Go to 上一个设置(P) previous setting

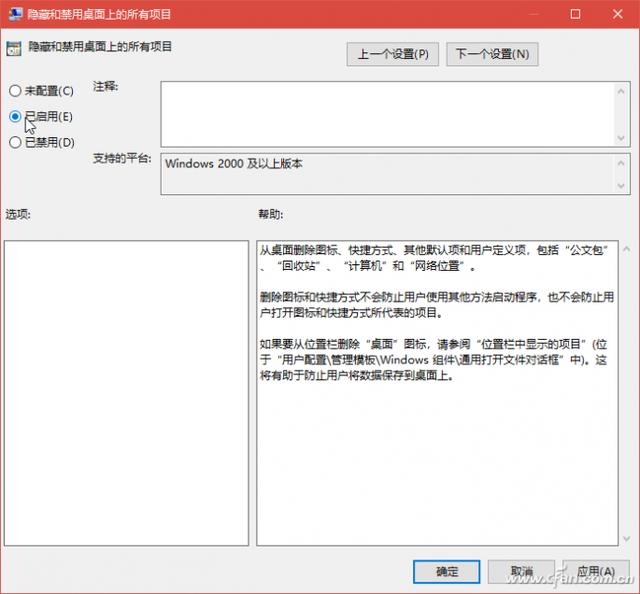393,54
